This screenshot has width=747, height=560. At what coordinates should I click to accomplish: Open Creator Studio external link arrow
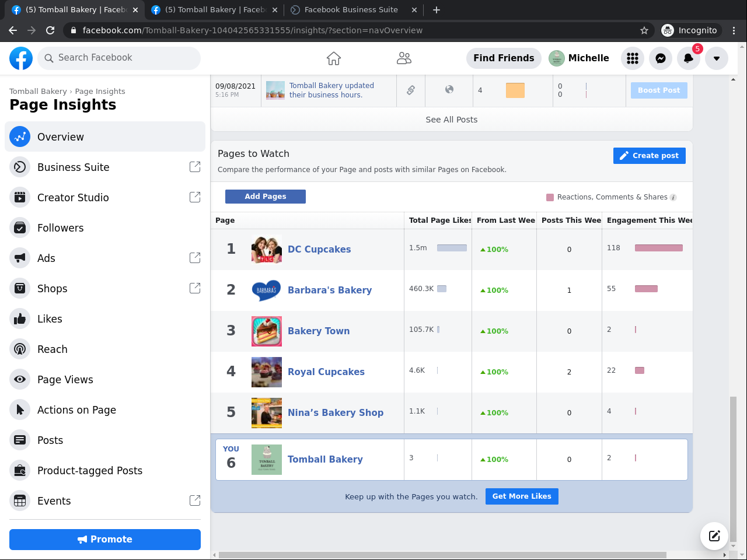pyautogui.click(x=195, y=197)
